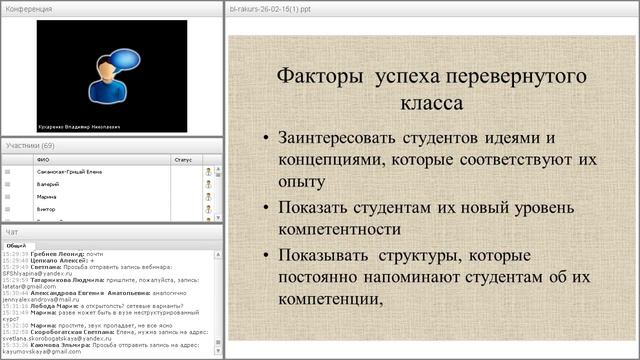Click the Участники (69) panel title
Image resolution: width=640 pixels, height=360 pixels.
pos(30,145)
